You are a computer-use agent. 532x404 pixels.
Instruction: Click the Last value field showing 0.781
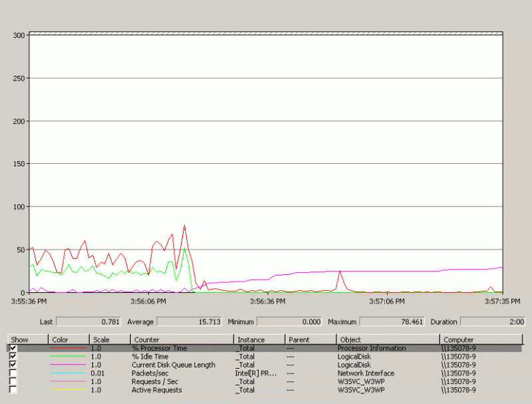(88, 321)
